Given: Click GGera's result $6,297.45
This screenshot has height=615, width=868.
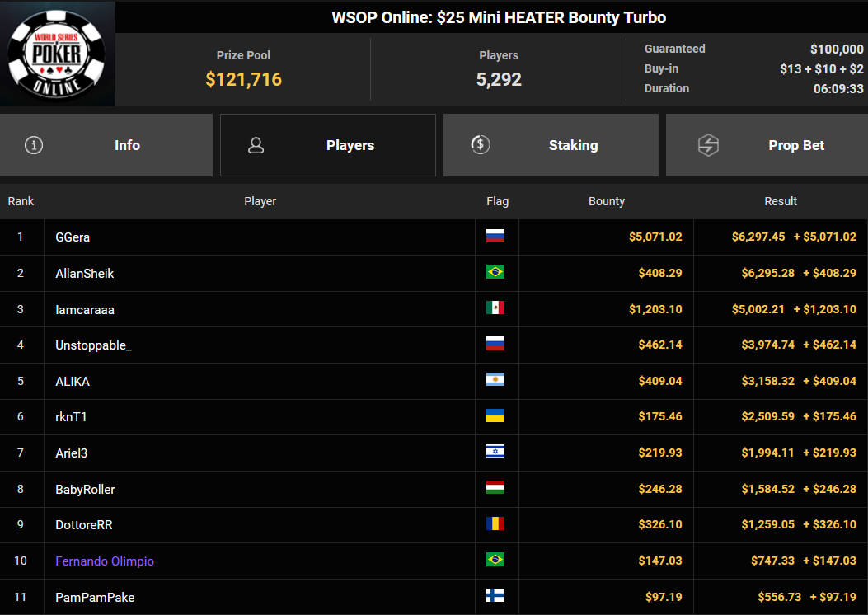Looking at the screenshot, I should (x=758, y=237).
